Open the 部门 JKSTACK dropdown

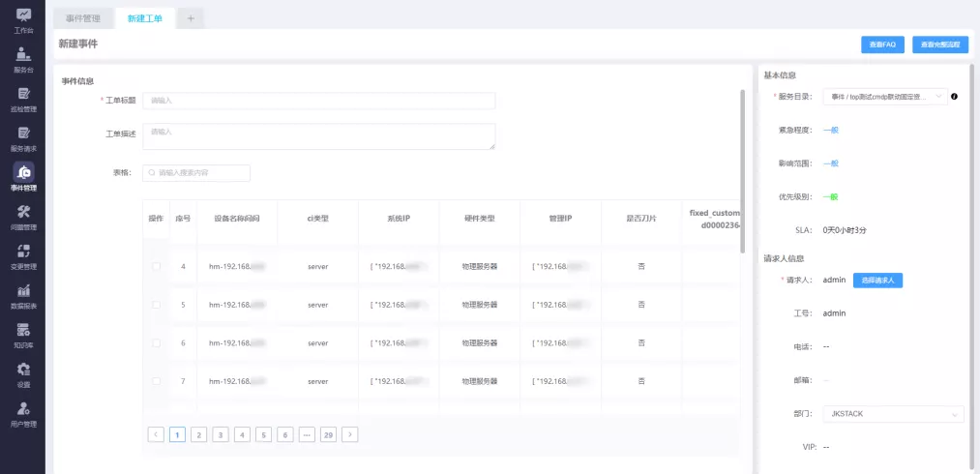coord(892,414)
